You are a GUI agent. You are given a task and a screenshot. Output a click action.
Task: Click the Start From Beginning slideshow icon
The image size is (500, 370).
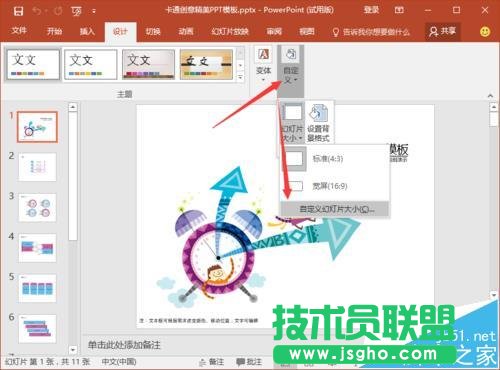(x=76, y=11)
